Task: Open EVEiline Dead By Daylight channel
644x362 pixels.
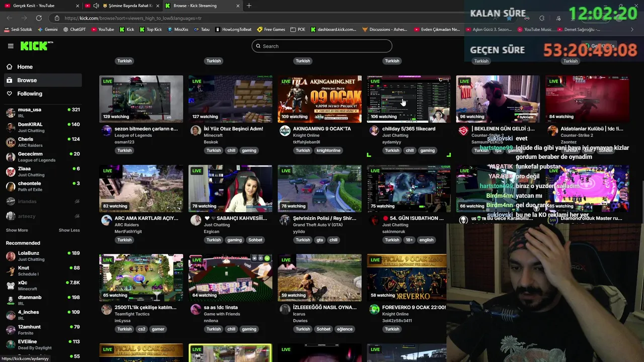Action: pos(42,344)
